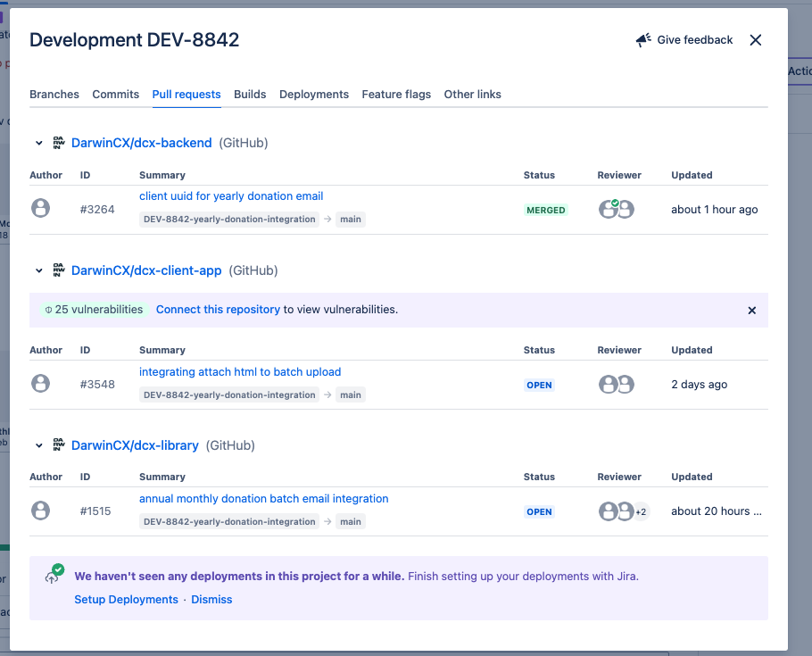
Task: Click the main target branch of PR #1515
Action: pos(351,522)
